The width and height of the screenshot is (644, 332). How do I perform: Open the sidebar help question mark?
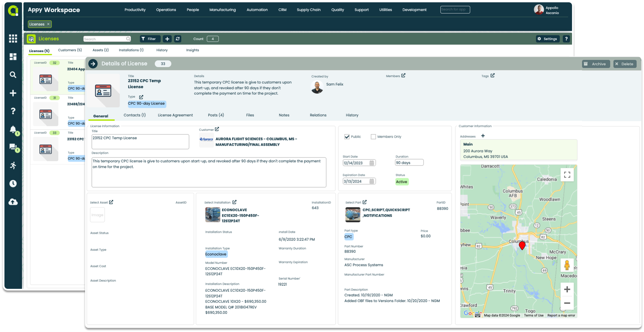(x=13, y=111)
